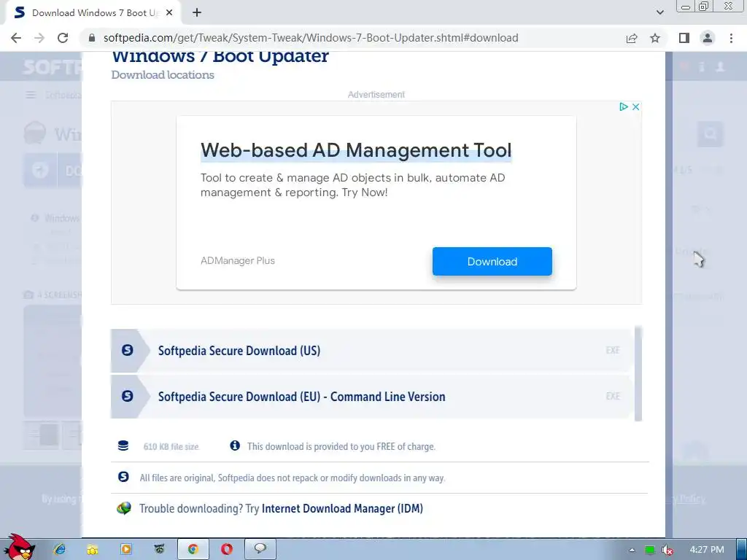Viewport: 747px width, 560px height.
Task: Click the ad's blue Download button
Action: [x=492, y=262]
